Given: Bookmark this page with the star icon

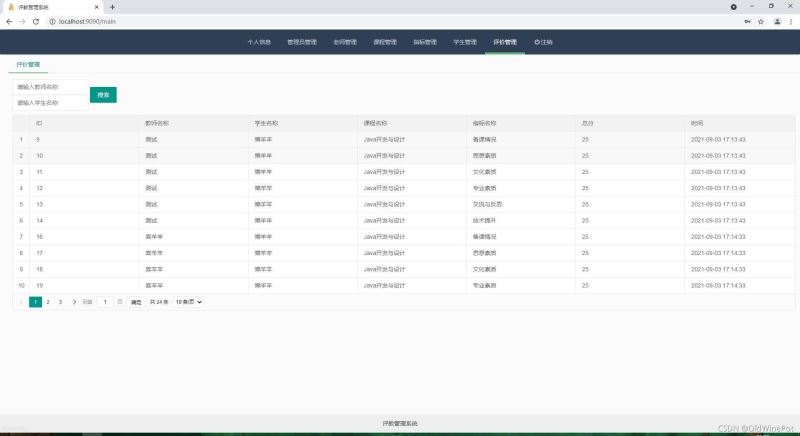Looking at the screenshot, I should 761,21.
